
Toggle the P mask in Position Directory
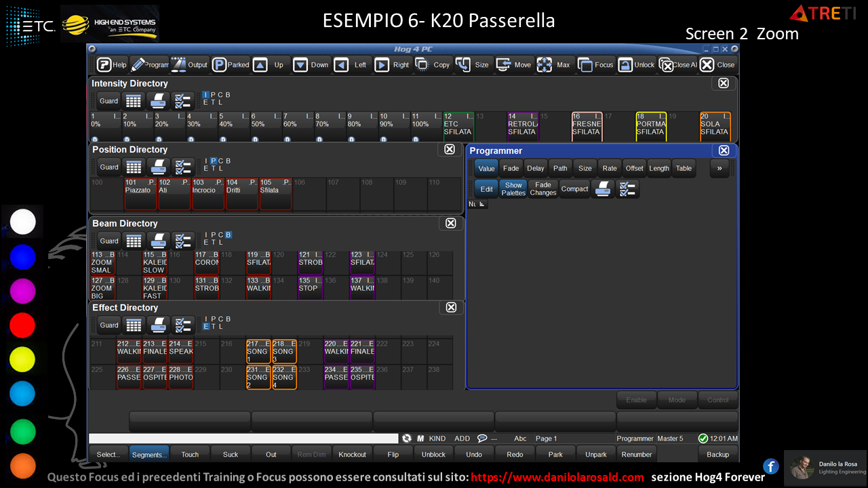click(213, 161)
